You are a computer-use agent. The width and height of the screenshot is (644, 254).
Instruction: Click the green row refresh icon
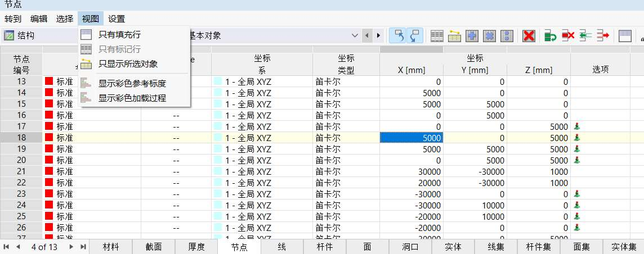[551, 36]
